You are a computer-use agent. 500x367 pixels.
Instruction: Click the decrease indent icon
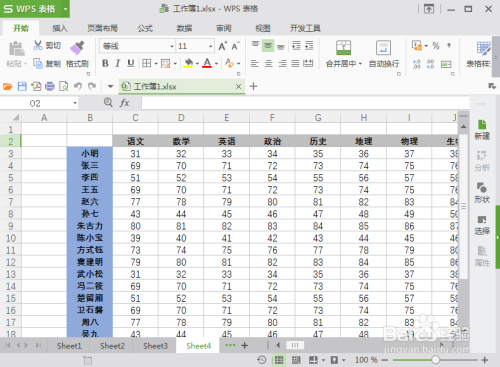point(296,46)
